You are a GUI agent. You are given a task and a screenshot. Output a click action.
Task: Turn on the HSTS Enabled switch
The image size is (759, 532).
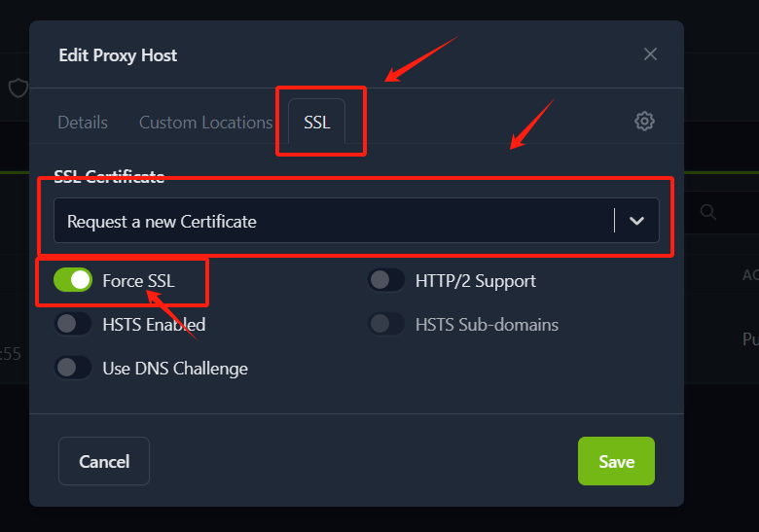coord(73,324)
